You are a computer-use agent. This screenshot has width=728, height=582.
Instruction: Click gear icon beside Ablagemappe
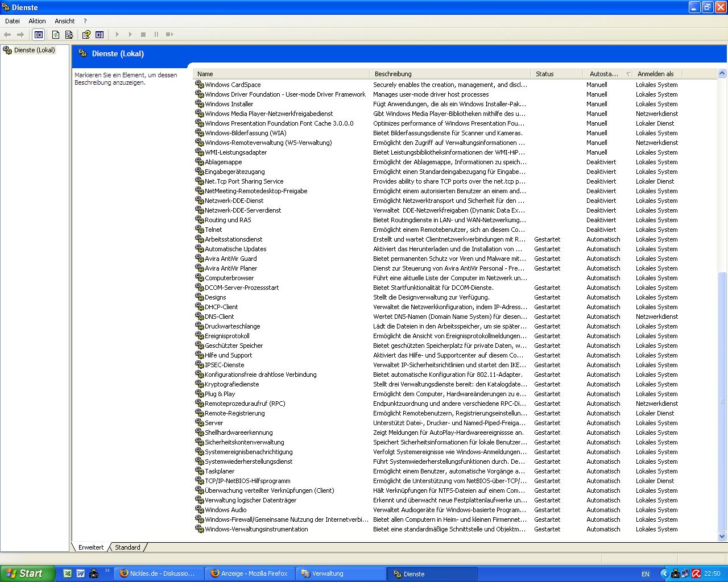[200, 161]
